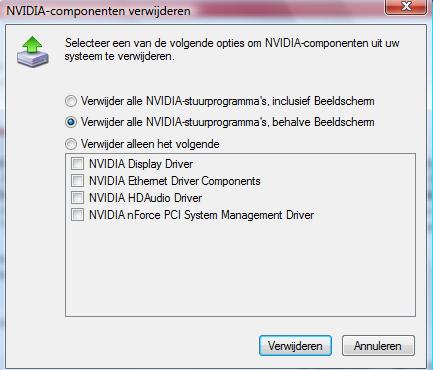
Task: Click the green arrow uninstall icon
Action: click(x=33, y=52)
